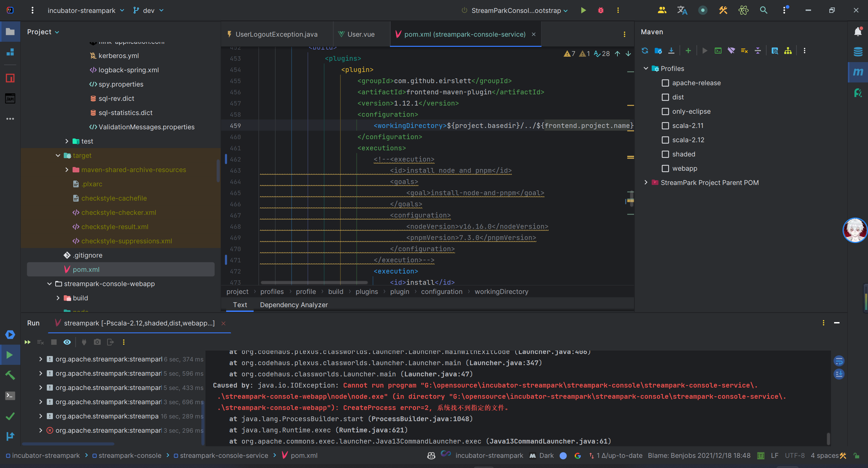Open the Dependency Analyzer tab
The width and height of the screenshot is (868, 468).
294,305
